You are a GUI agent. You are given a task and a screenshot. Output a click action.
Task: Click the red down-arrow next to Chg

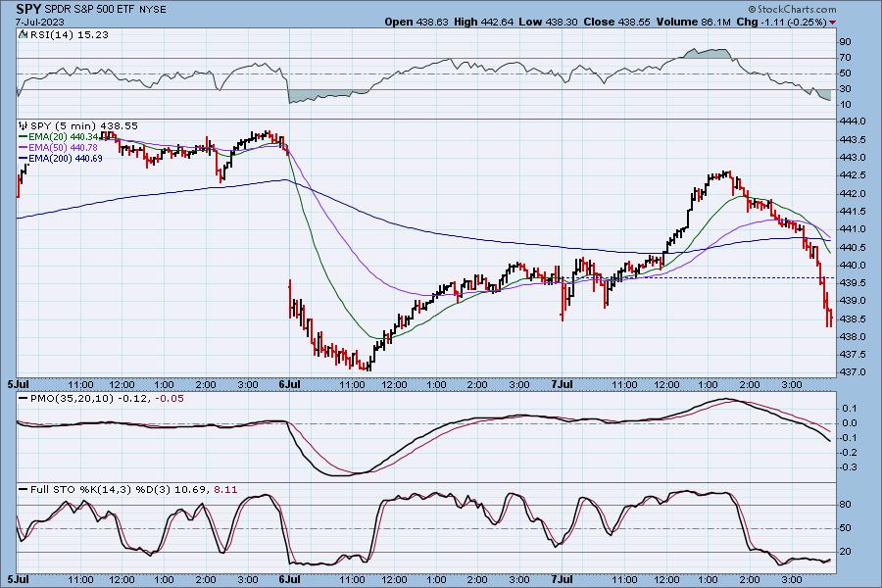(832, 23)
